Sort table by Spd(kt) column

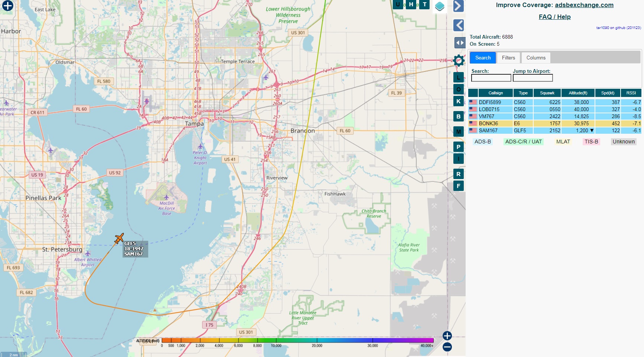click(x=608, y=93)
